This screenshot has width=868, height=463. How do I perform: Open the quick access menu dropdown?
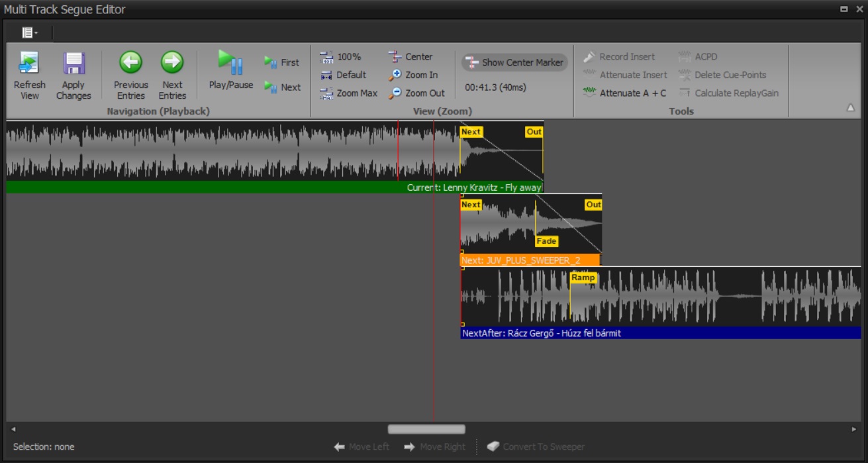coord(30,32)
